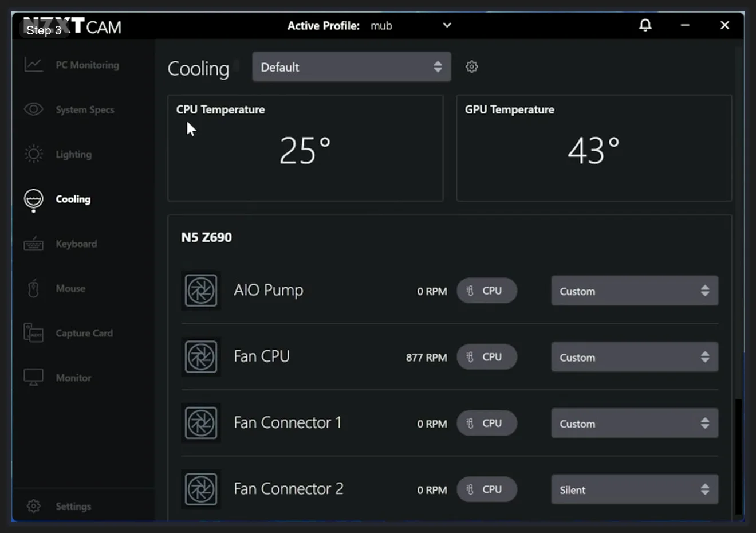756x533 pixels.
Task: Open the notifications bell icon
Action: click(645, 25)
